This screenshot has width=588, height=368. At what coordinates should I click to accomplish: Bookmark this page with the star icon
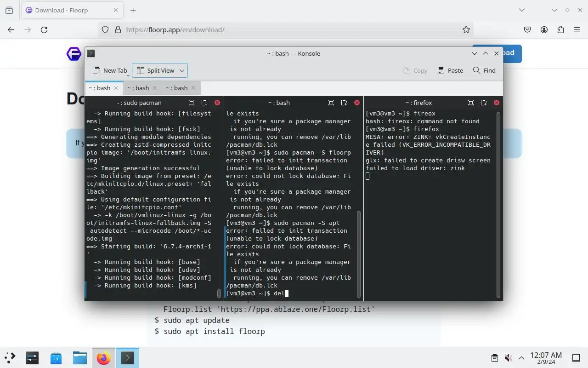coord(466,29)
